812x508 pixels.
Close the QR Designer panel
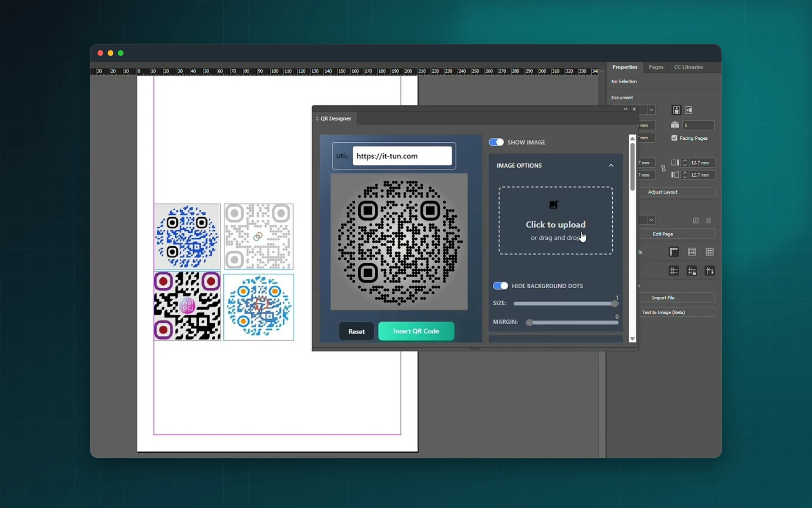(x=634, y=109)
